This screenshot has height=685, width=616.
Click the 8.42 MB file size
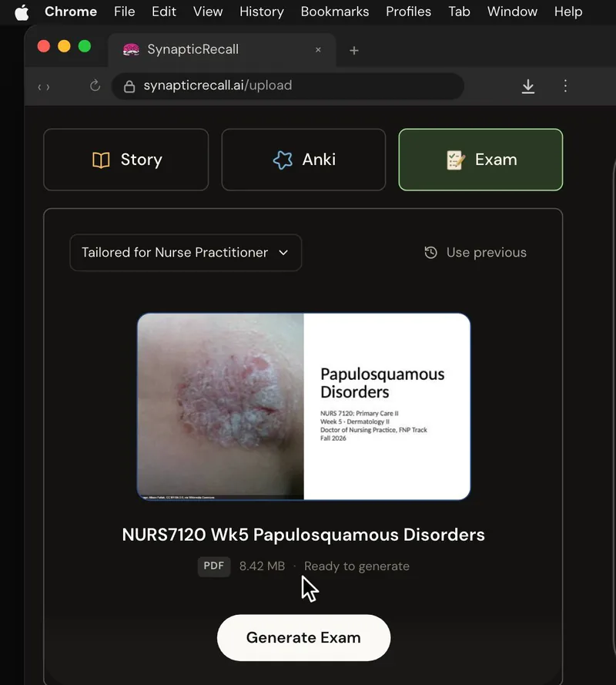[x=262, y=566]
